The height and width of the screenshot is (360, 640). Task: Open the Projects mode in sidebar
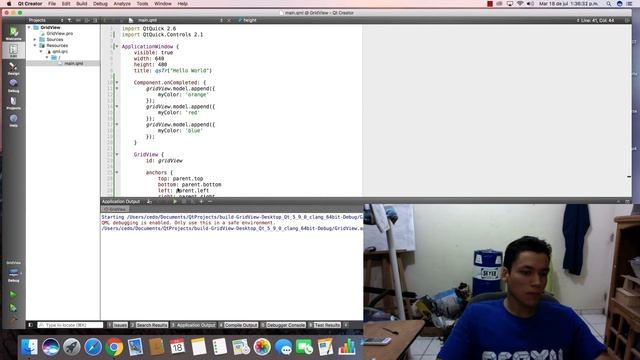(x=13, y=103)
